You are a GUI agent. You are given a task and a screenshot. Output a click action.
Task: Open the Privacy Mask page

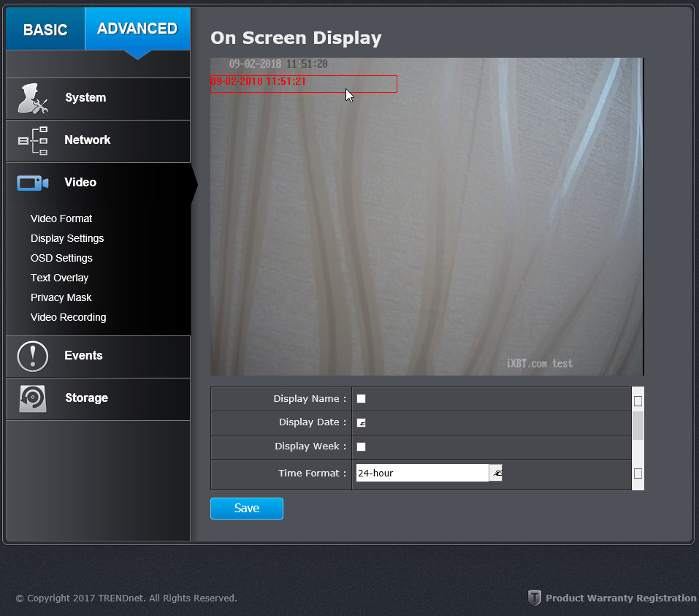[x=61, y=297]
